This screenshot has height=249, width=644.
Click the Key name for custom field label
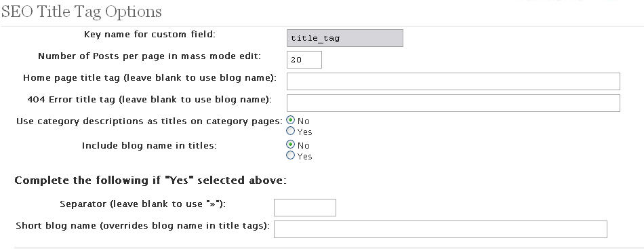click(150, 34)
